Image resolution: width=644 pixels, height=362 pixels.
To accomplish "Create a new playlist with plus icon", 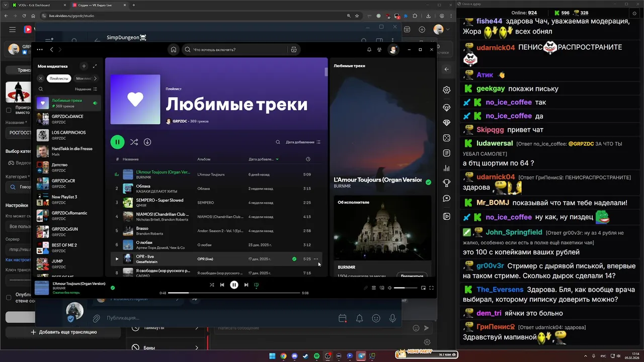I will (84, 66).
